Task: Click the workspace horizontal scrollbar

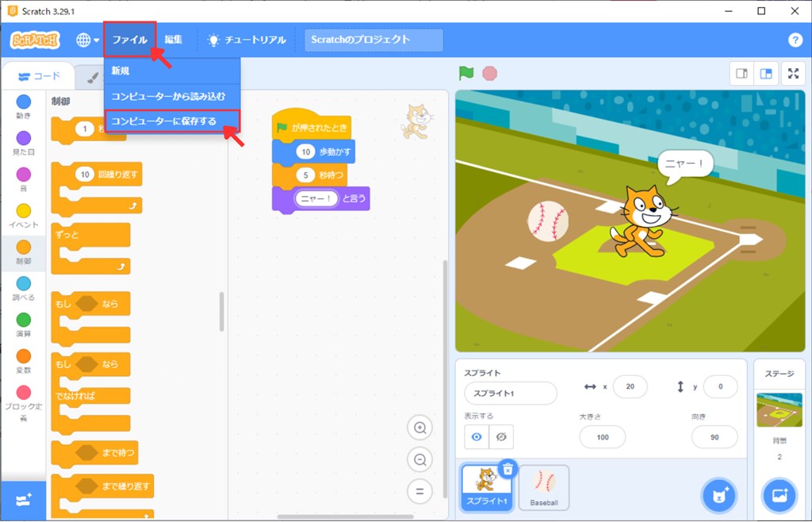Action: coord(346,516)
